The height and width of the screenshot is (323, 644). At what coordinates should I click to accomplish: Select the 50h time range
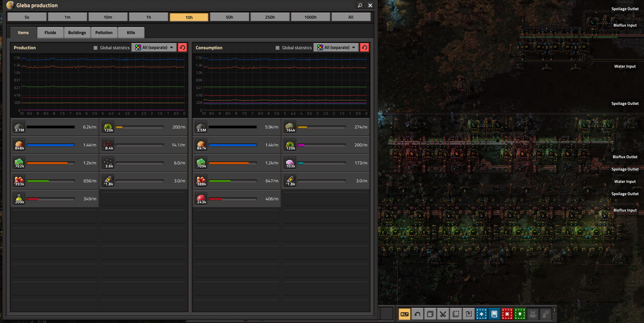coord(229,17)
